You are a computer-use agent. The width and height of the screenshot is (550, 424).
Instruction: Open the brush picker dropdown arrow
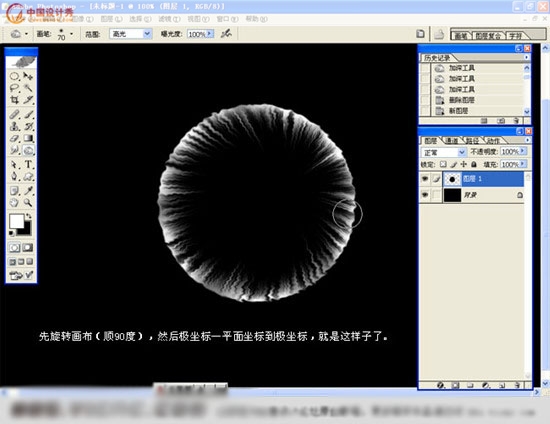tap(72, 34)
